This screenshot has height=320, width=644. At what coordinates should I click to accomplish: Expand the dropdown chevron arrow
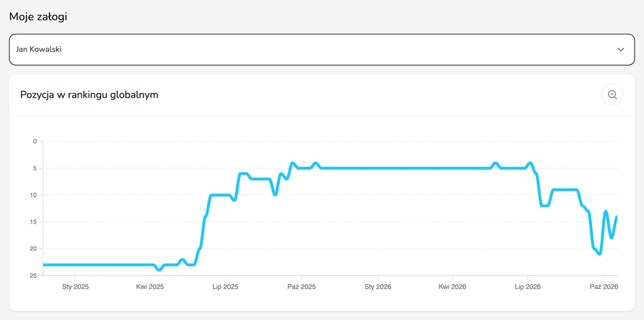pyautogui.click(x=620, y=50)
